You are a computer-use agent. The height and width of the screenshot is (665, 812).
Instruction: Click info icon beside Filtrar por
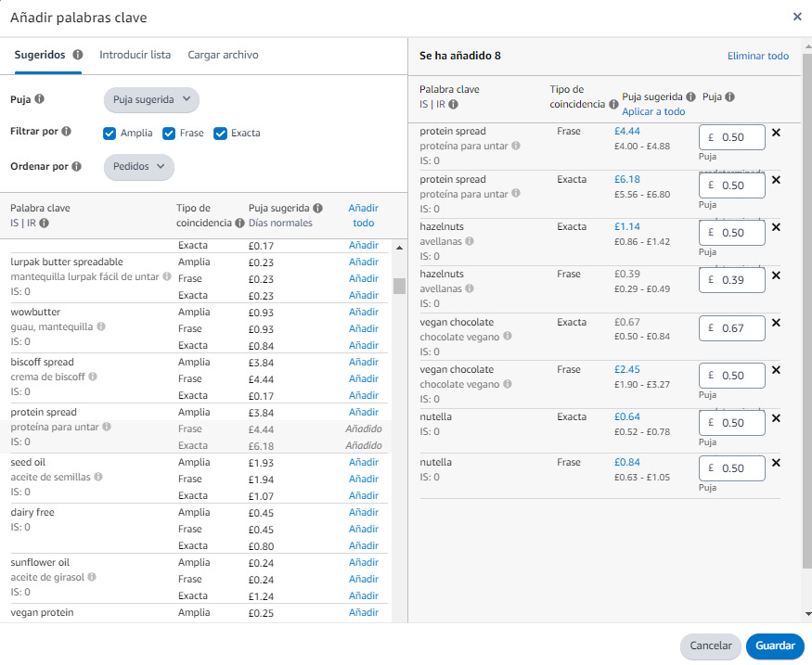tap(66, 131)
